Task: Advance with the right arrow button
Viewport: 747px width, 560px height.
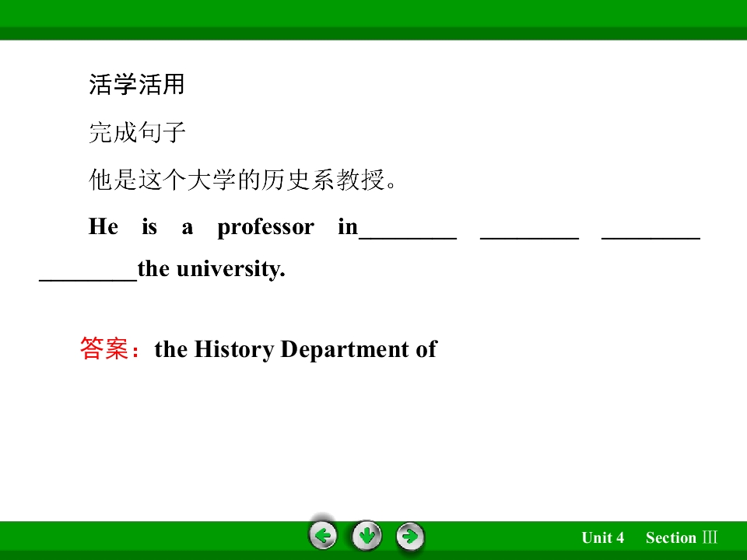Action: (410, 536)
